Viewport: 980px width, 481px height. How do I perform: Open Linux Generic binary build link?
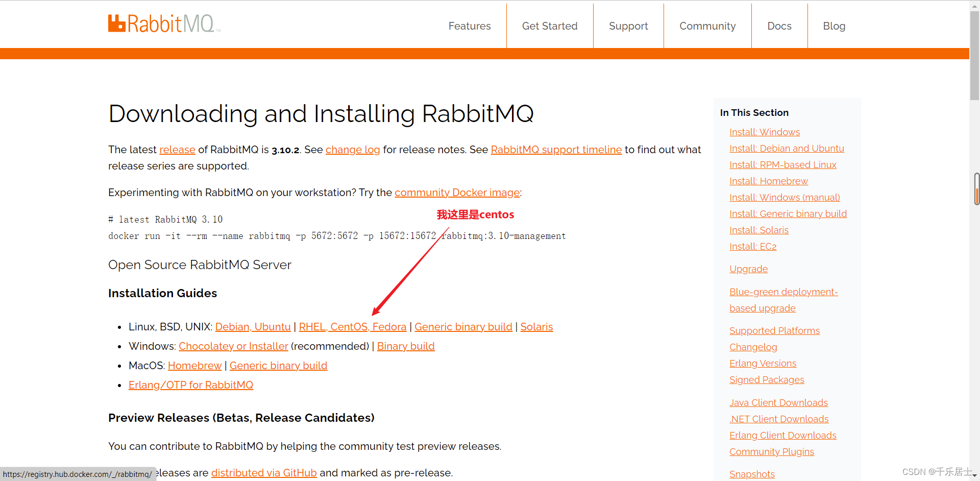pyautogui.click(x=463, y=327)
